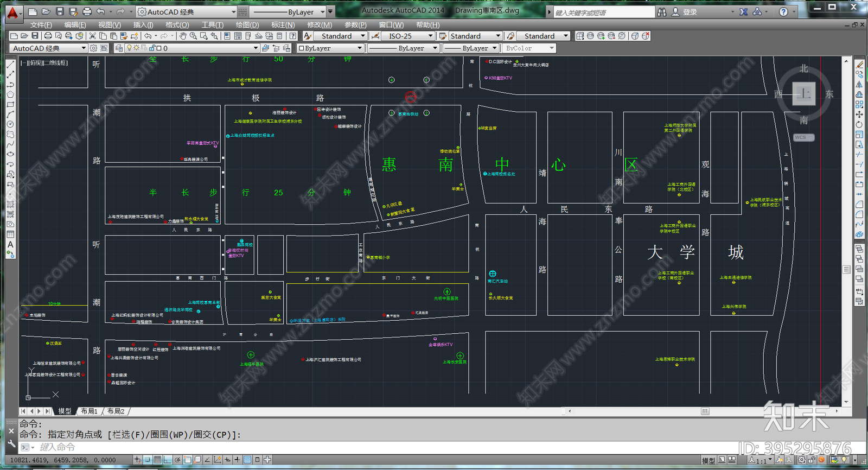Click the 东 direction on ViewCube compass
The height and width of the screenshot is (470, 868).
click(829, 94)
